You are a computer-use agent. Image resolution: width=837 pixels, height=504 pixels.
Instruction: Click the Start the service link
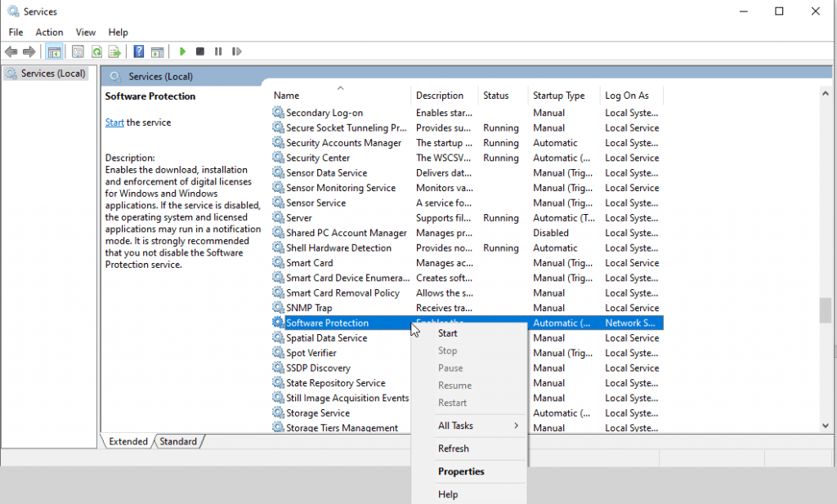pyautogui.click(x=114, y=122)
